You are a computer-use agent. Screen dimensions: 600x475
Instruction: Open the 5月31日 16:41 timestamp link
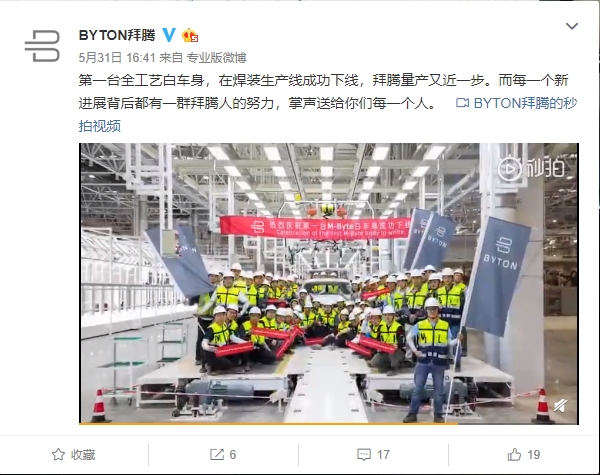pos(117,58)
